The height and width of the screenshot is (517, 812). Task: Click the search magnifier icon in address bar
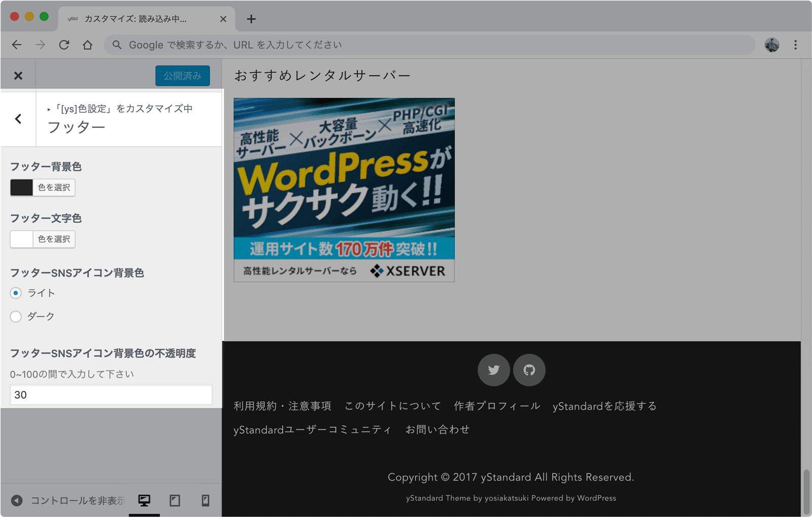point(117,45)
